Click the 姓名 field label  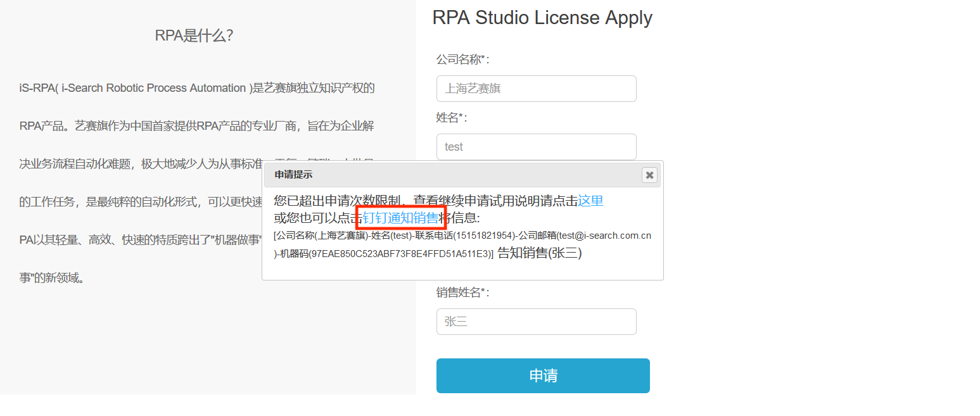pos(452,118)
